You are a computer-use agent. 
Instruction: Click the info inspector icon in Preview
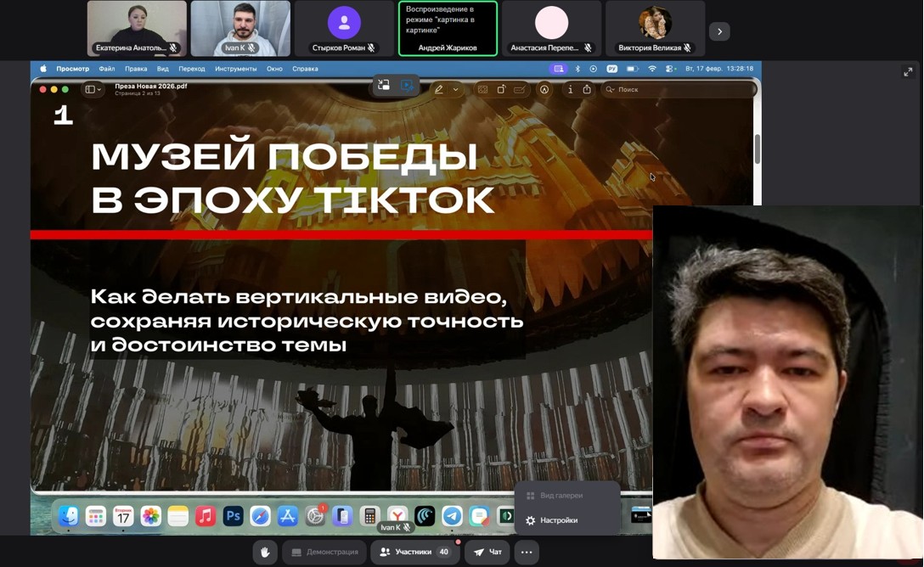pyautogui.click(x=570, y=89)
